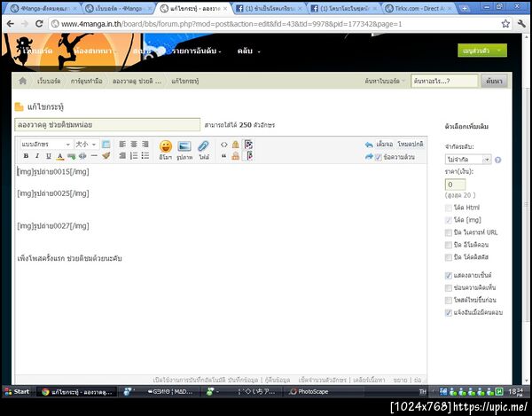This screenshot has height=416, width=532.
Task: Center align text in the editor
Action: (134, 144)
